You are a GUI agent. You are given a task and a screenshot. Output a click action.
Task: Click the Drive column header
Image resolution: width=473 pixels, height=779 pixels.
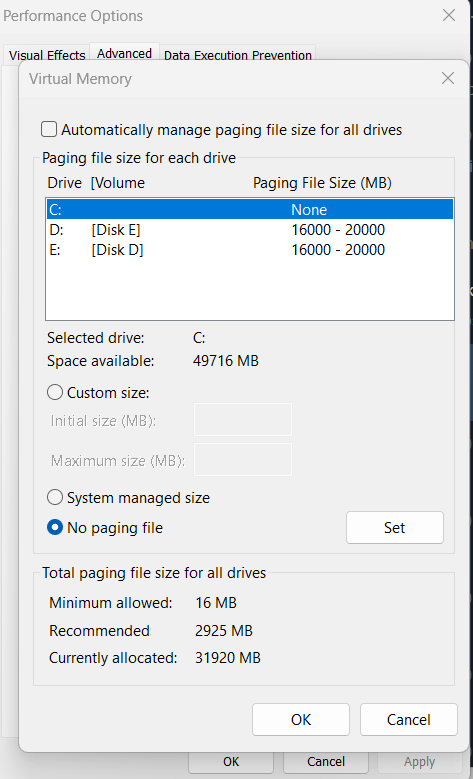[x=64, y=183]
